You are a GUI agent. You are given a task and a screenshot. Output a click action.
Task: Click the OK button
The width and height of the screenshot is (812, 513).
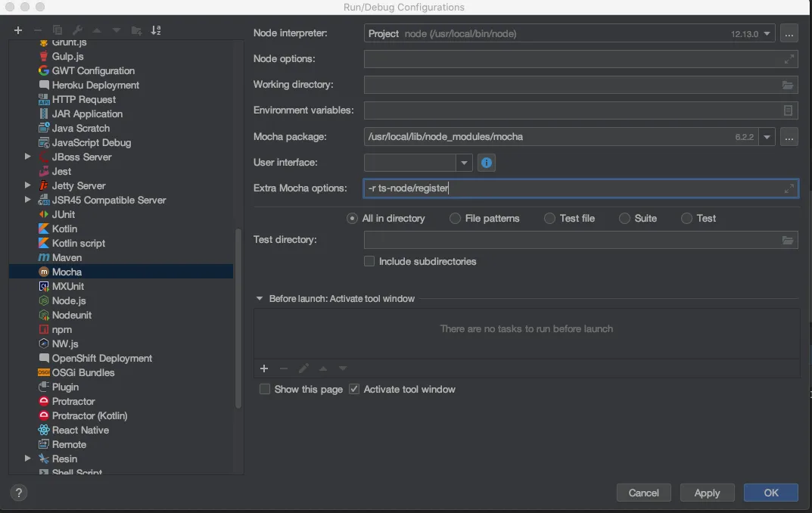tap(771, 493)
